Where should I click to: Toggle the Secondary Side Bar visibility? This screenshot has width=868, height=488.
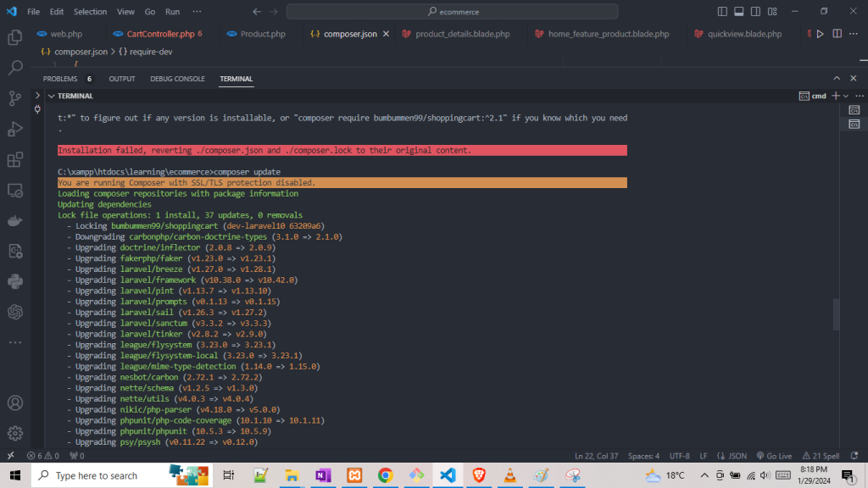(x=755, y=11)
